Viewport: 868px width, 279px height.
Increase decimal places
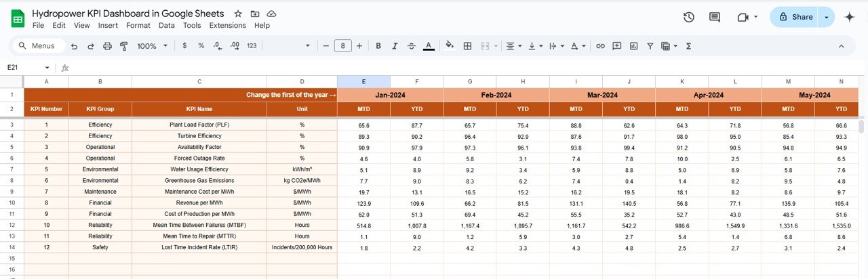[235, 46]
